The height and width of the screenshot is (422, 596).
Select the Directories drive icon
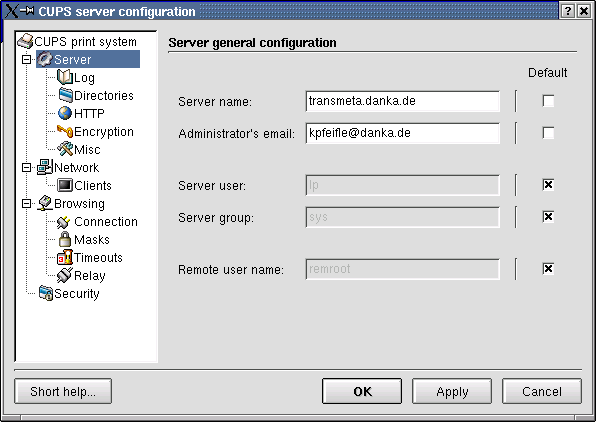point(65,95)
